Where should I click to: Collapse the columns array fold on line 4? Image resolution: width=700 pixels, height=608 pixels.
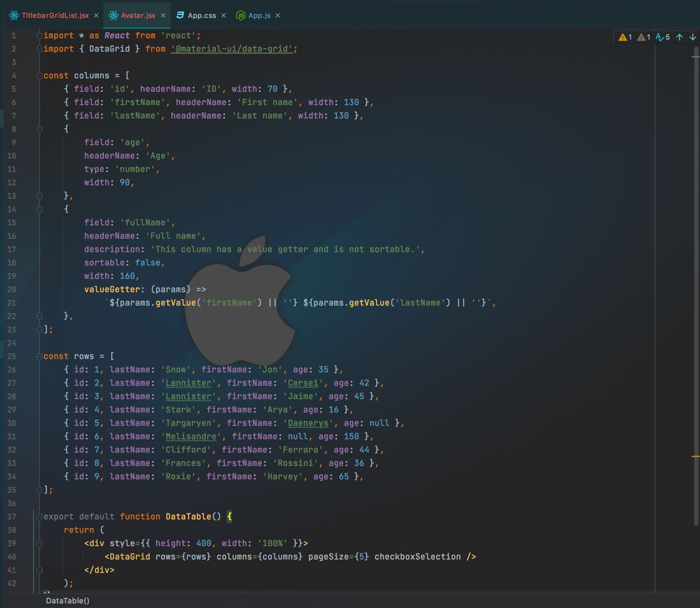pos(39,75)
